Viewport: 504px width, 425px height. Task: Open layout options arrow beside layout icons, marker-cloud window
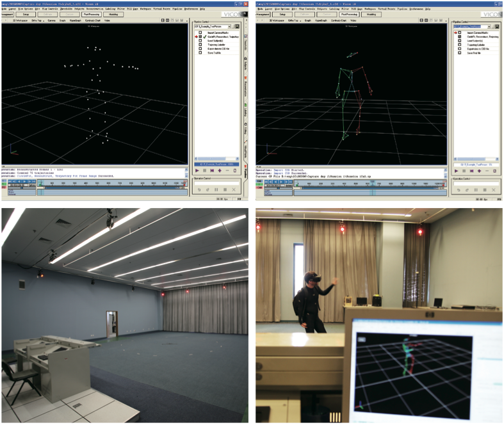[186, 20]
